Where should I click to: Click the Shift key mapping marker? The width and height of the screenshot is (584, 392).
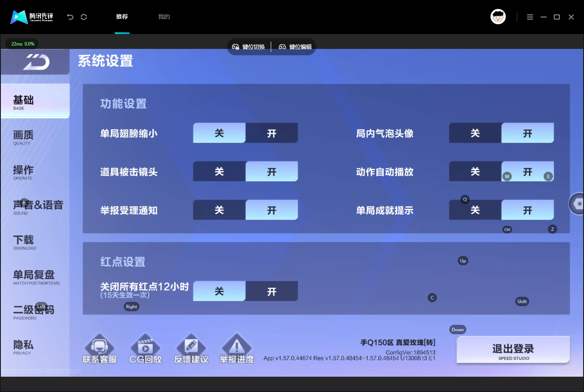(522, 301)
